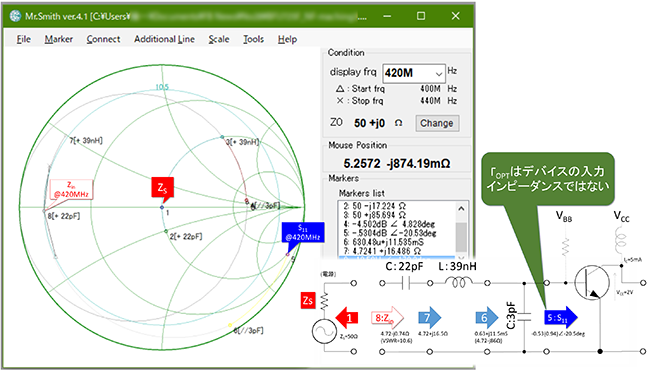Click the 3[+ 39nH] chart label
Image resolution: width=660 pixels, height=371 pixels.
tap(243, 142)
